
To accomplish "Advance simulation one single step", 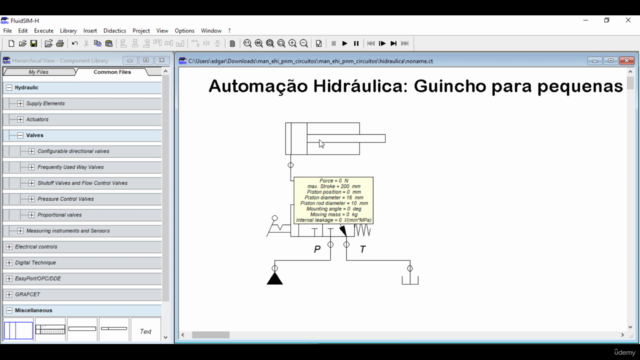I will (382, 43).
